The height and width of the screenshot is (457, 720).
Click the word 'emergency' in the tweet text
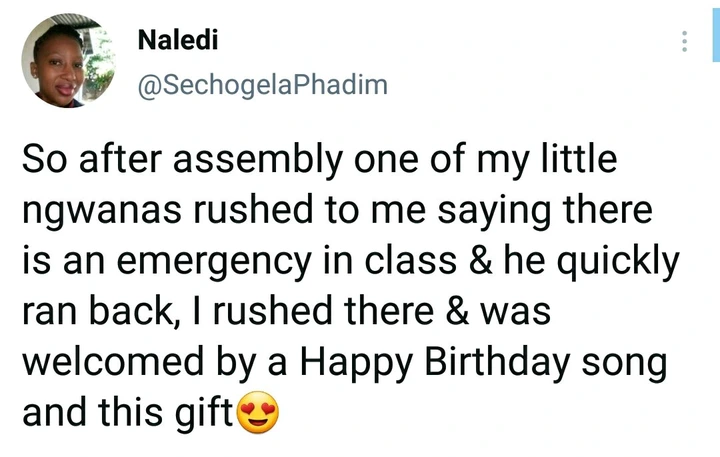[214, 261]
